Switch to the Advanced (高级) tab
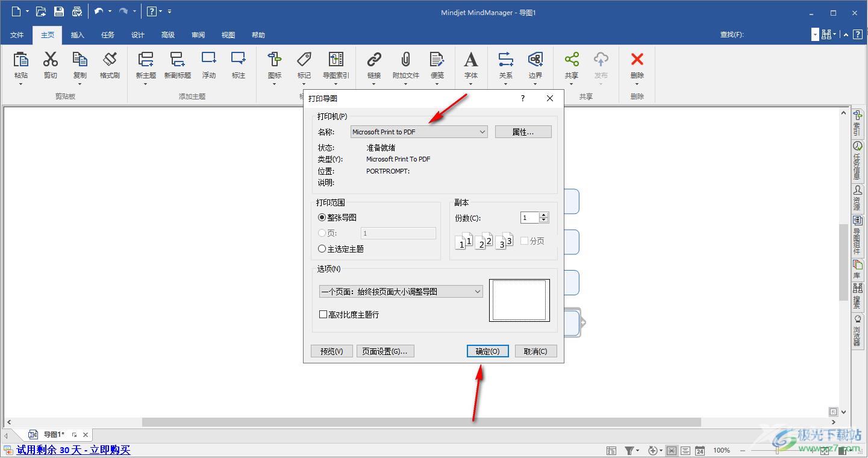868x458 pixels. coord(168,35)
